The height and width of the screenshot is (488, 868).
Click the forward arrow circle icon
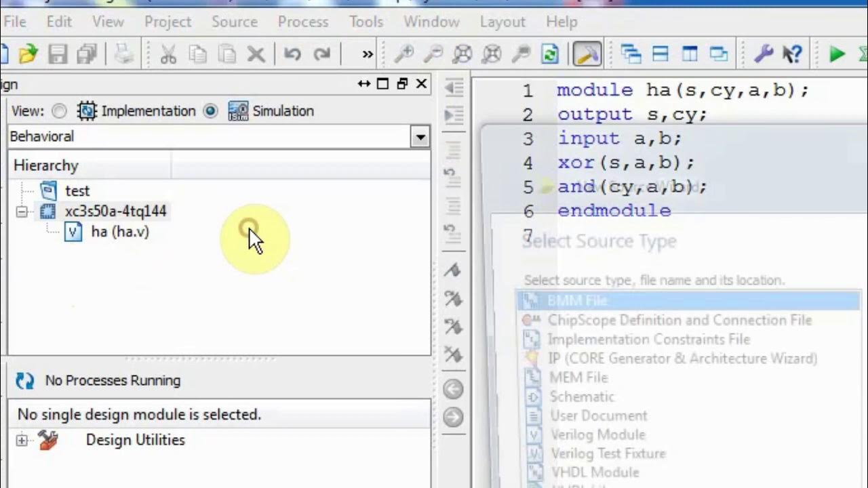[453, 417]
